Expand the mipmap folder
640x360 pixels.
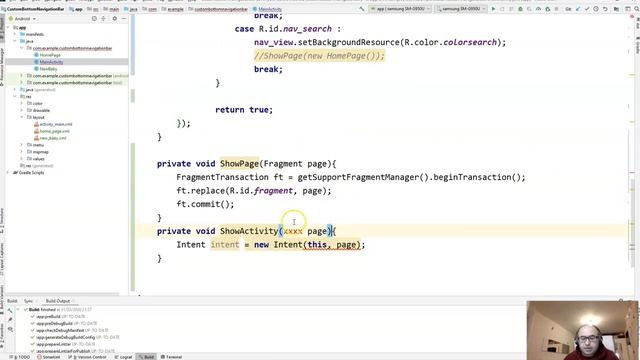(x=22, y=152)
